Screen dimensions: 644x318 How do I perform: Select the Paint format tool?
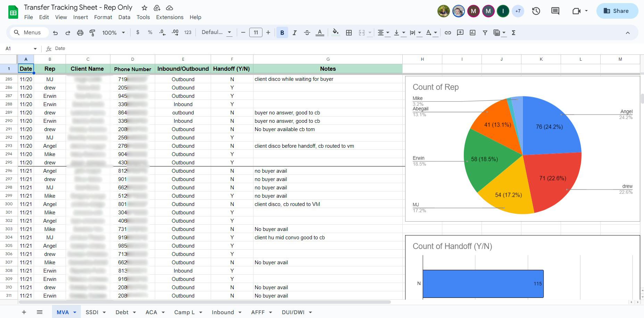[92, 33]
